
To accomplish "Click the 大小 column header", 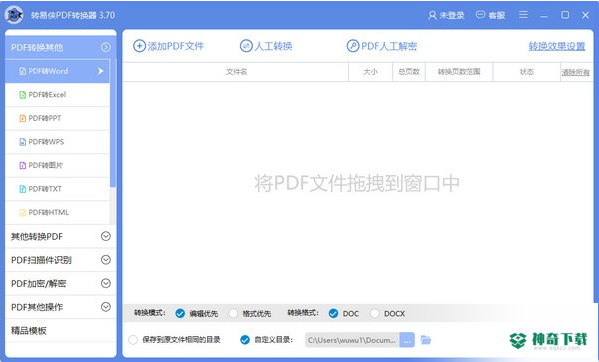I will [370, 71].
